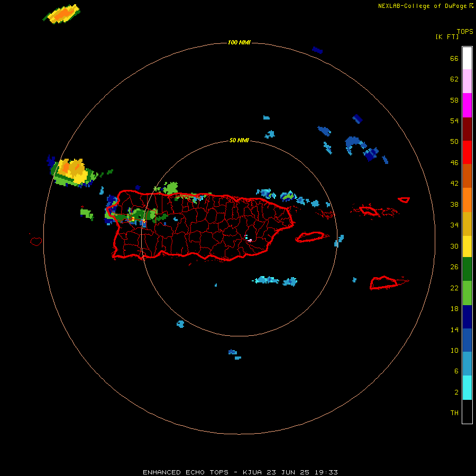The height and width of the screenshot is (476, 476).
Task: Click the legend value 14
Action: click(454, 329)
